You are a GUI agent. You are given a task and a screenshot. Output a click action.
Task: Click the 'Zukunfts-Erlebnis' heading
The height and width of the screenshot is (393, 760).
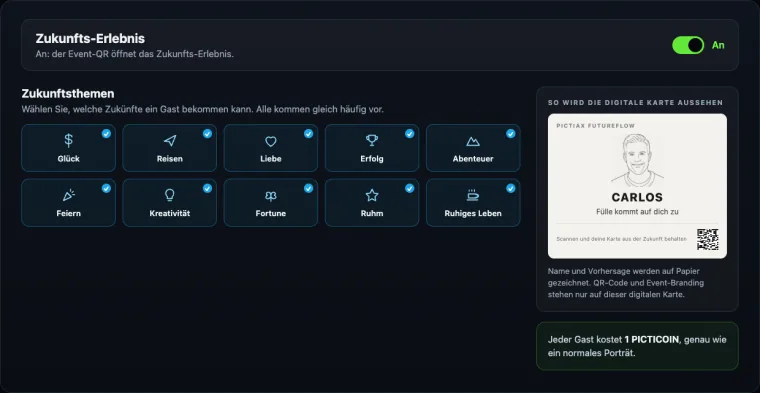(90, 39)
